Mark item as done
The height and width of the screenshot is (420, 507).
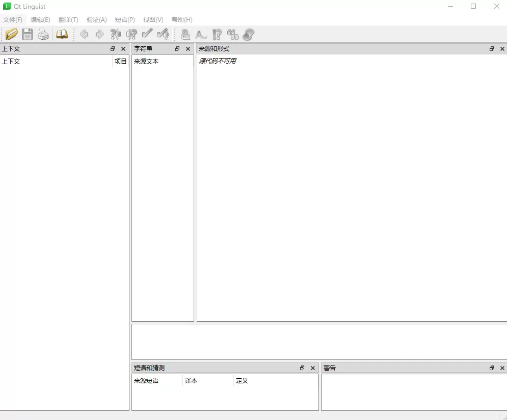(148, 34)
